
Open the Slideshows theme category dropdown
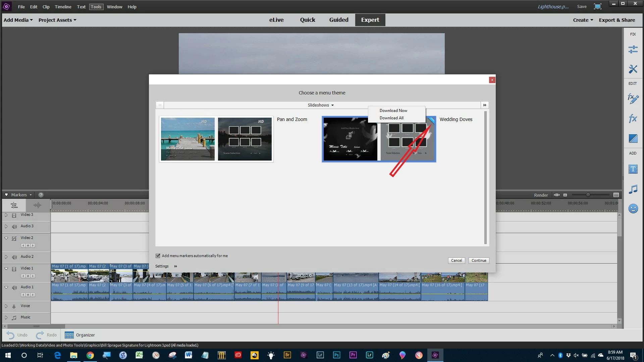point(321,105)
